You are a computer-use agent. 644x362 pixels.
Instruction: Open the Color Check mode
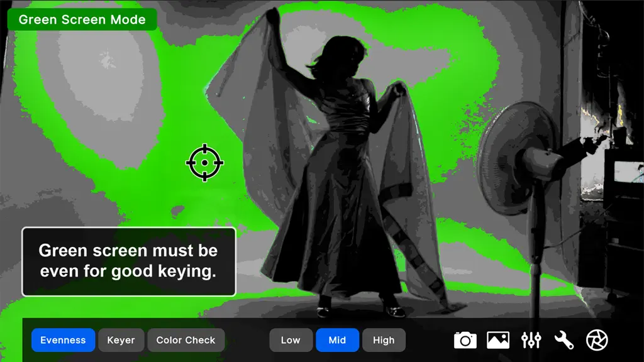[x=186, y=340]
